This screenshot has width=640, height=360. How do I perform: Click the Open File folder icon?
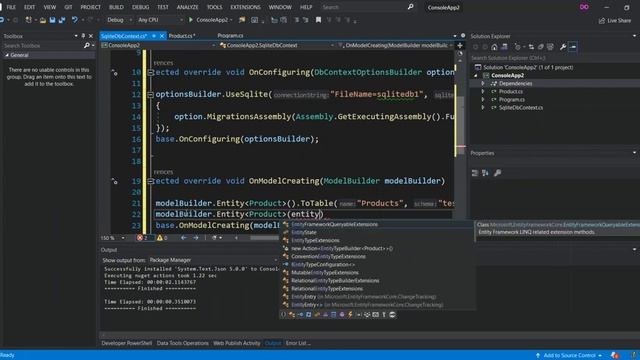43,20
